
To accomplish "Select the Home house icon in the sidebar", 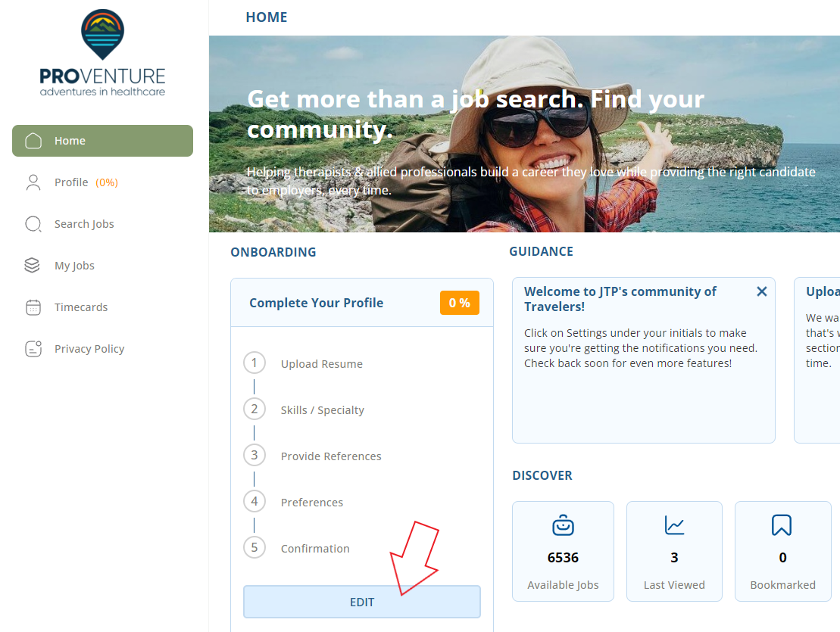I will pyautogui.click(x=33, y=140).
